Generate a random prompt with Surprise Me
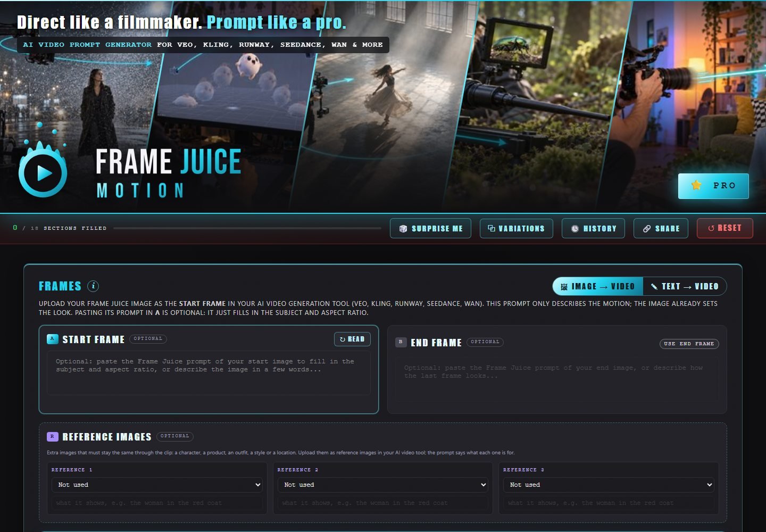Screen dimensions: 766x532 tap(430, 228)
